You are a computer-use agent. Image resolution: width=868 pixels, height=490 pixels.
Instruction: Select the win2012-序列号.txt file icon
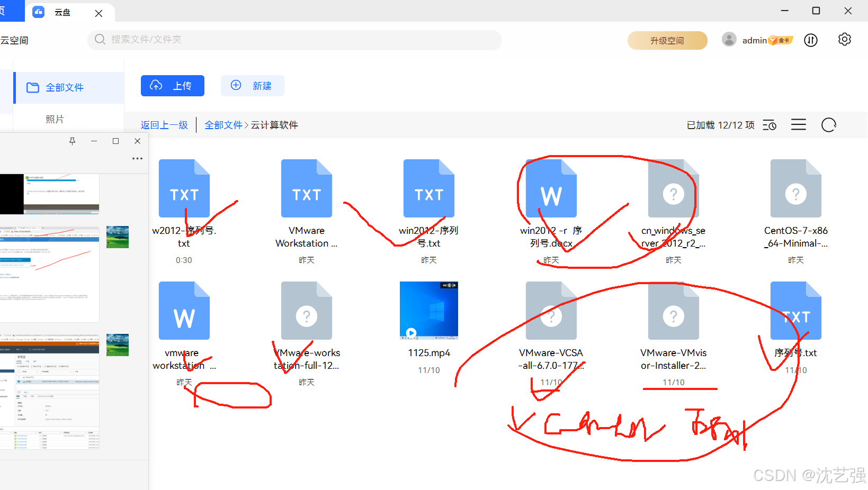coord(429,188)
